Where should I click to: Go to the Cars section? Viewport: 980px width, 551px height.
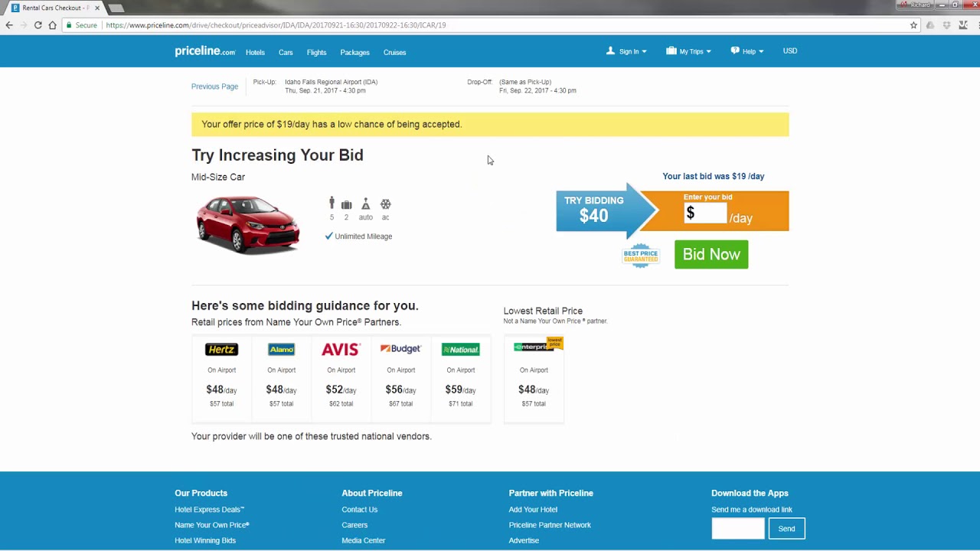(286, 53)
